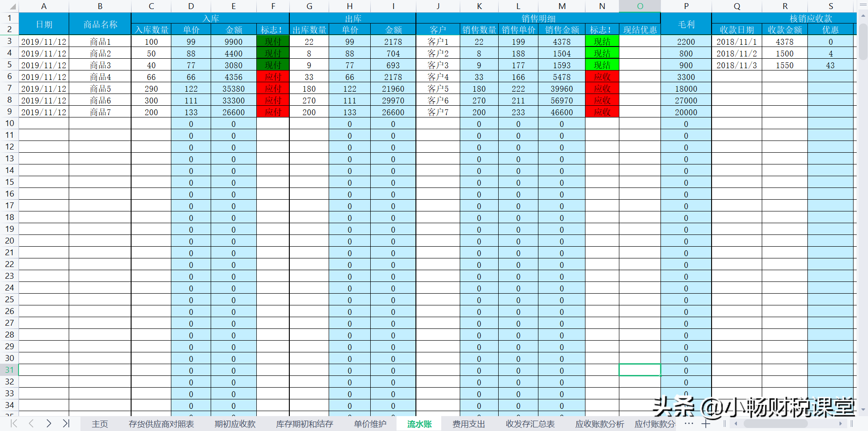Select the 客户4 cell
The height and width of the screenshot is (431, 868).
[438, 77]
